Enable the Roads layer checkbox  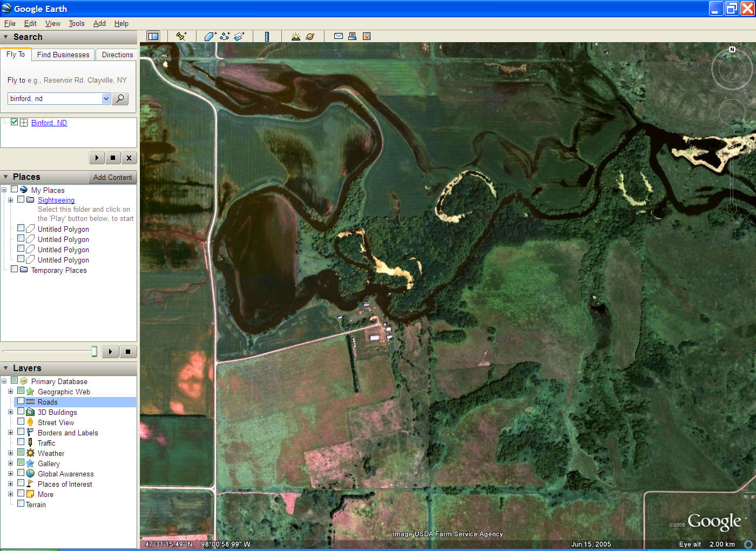tap(21, 401)
